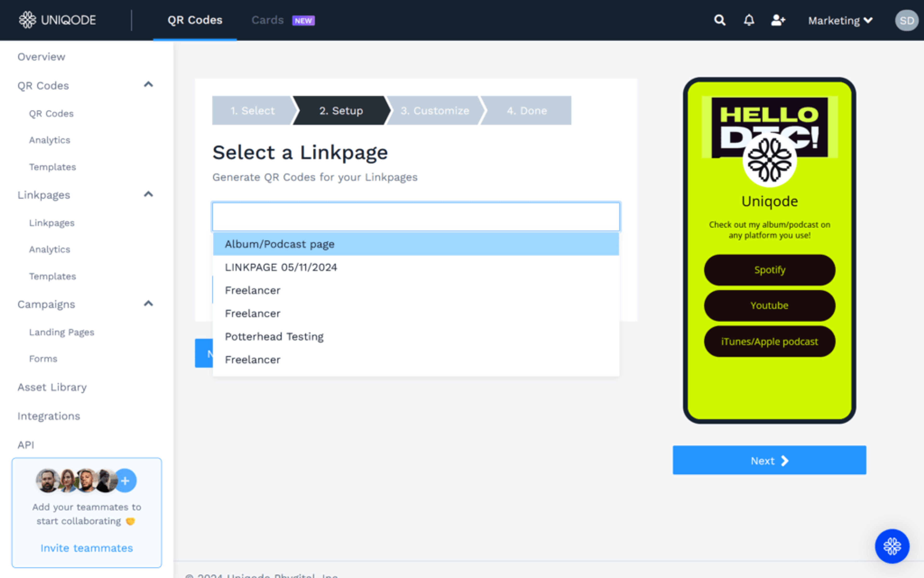The image size is (924, 578).
Task: Open the Uniqode help chat bubble
Action: (x=892, y=546)
